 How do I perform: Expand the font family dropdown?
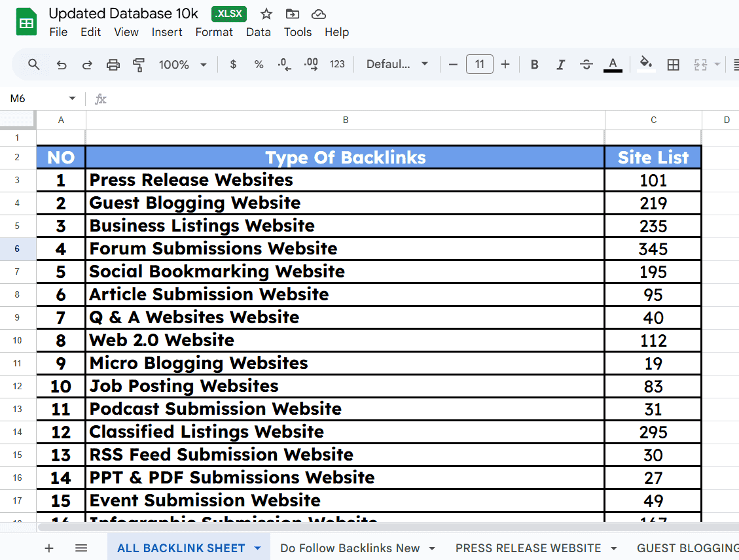click(x=397, y=64)
